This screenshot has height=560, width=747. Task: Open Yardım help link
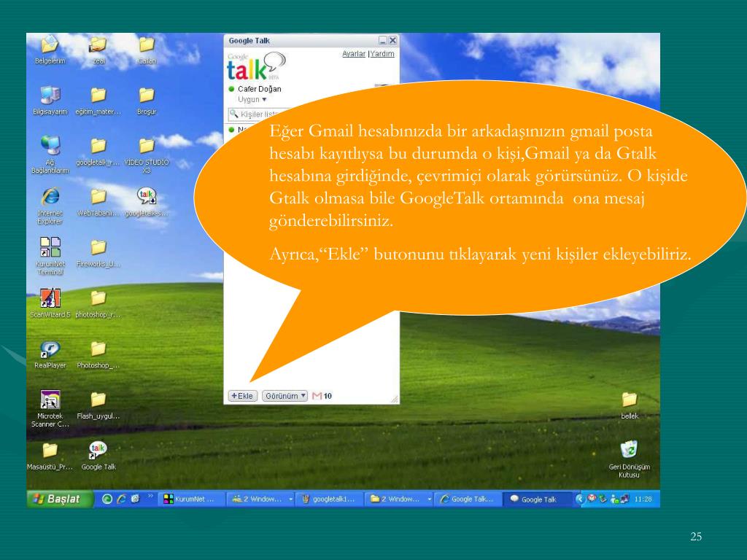[382, 54]
